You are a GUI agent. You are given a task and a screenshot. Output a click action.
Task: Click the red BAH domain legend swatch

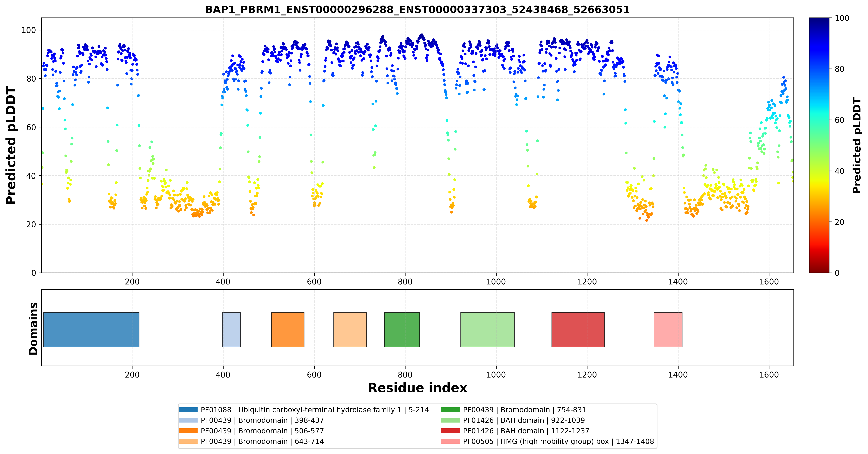(450, 431)
